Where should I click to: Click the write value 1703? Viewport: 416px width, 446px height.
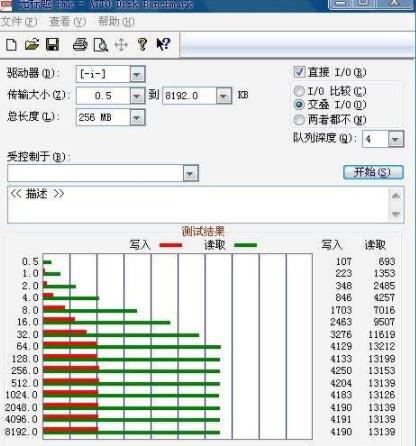click(341, 310)
